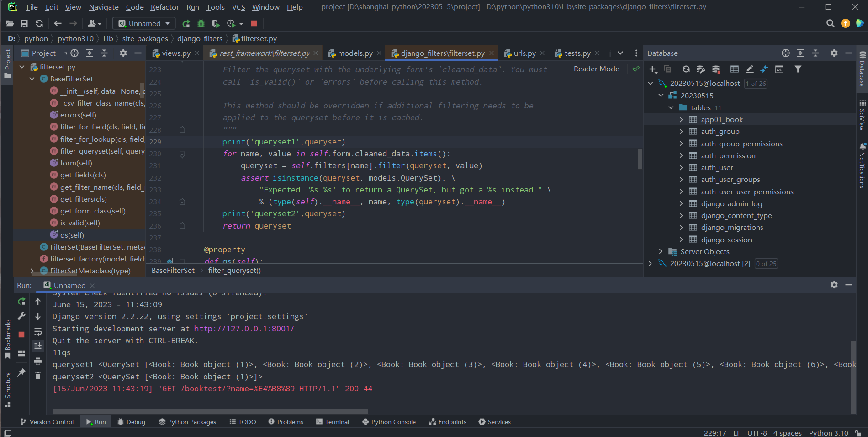The width and height of the screenshot is (868, 437).
Task: Open the VCS menu
Action: [x=238, y=7]
